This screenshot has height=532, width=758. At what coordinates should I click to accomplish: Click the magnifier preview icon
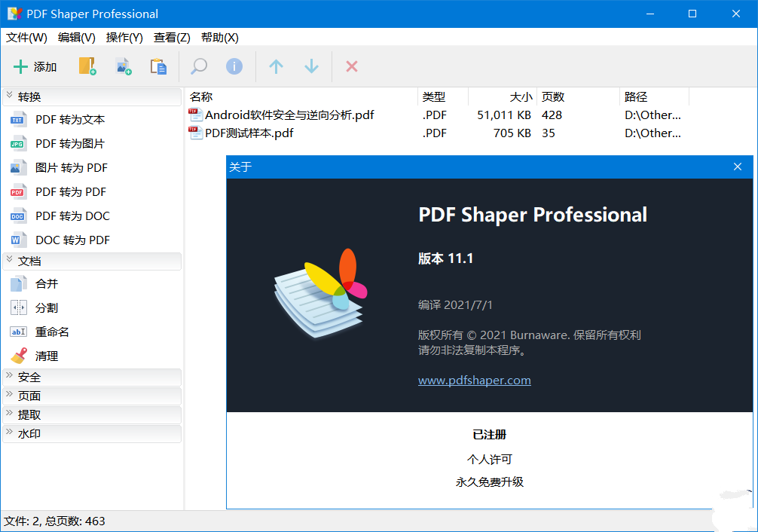[x=199, y=66]
